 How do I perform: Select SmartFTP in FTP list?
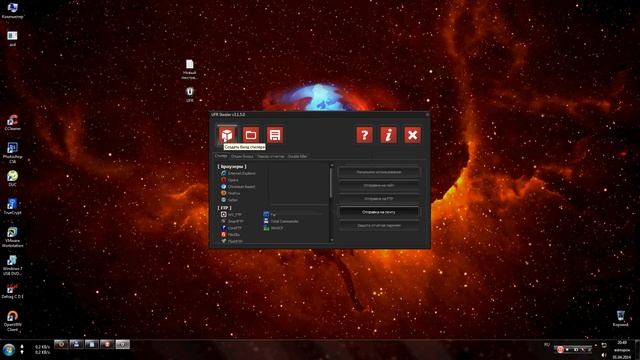pyautogui.click(x=232, y=221)
